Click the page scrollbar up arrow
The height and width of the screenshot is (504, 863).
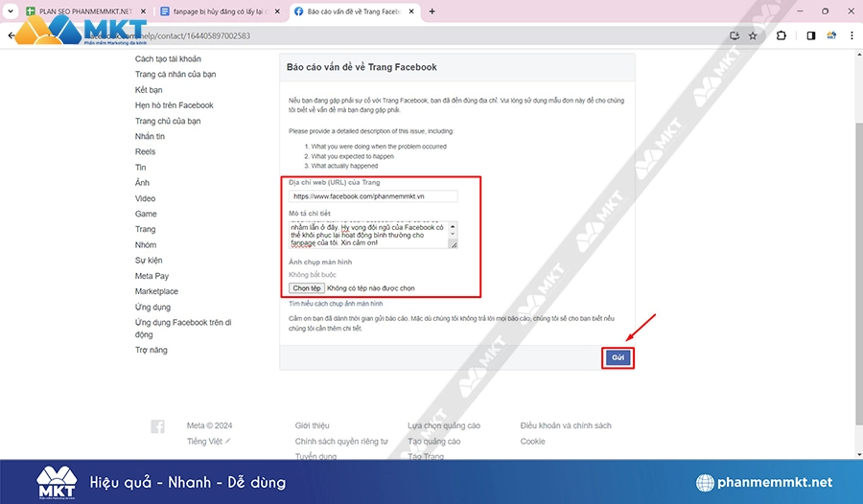[x=859, y=55]
